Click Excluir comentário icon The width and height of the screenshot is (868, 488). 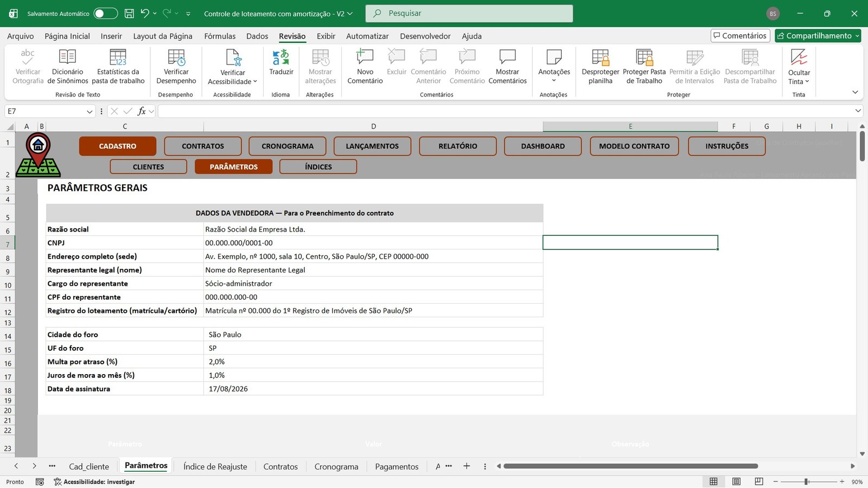(x=397, y=56)
